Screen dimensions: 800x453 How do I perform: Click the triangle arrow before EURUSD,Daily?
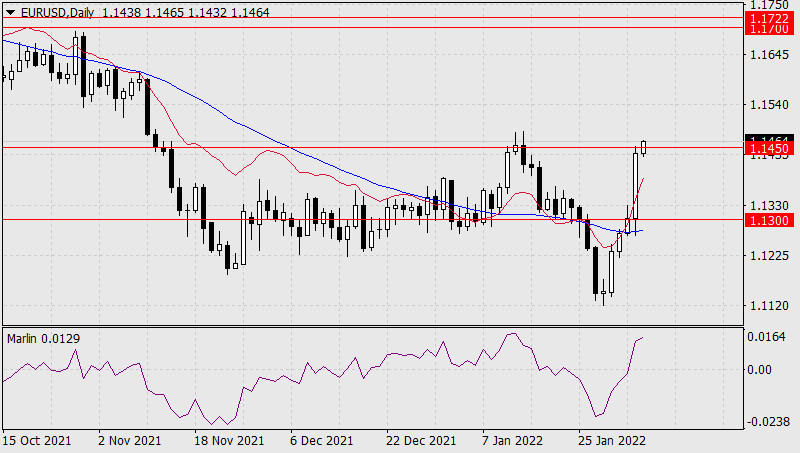tap(10, 13)
